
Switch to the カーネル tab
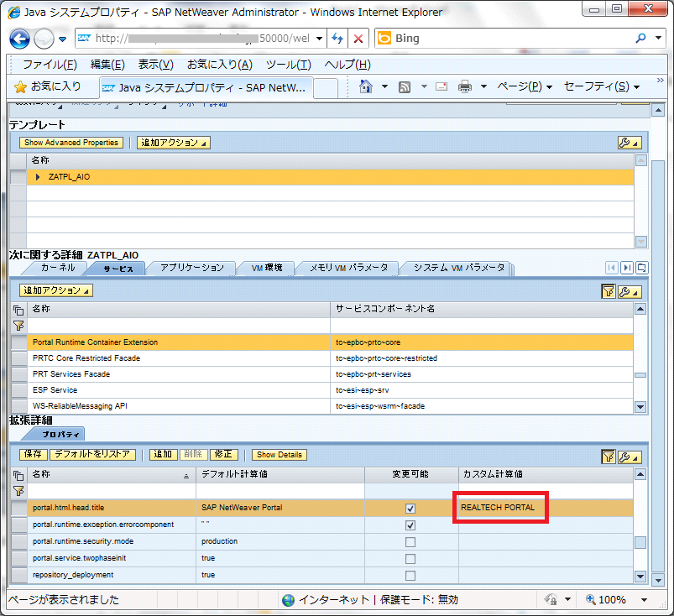[58, 268]
